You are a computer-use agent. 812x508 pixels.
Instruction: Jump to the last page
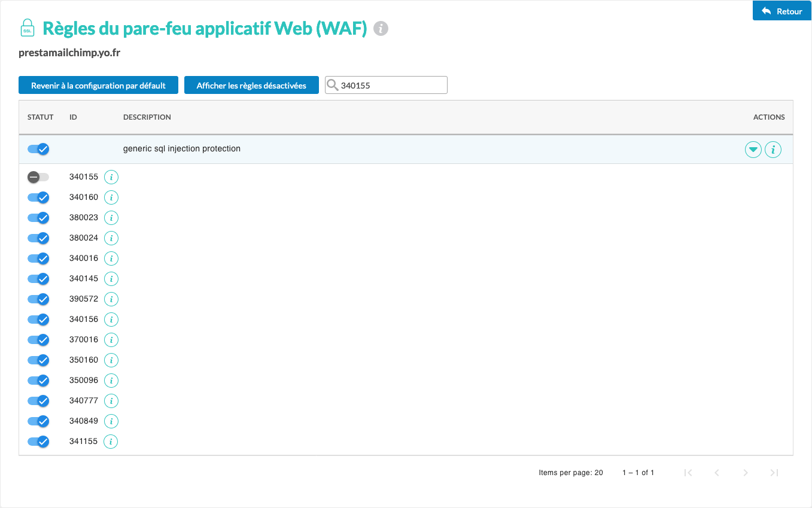(x=774, y=473)
